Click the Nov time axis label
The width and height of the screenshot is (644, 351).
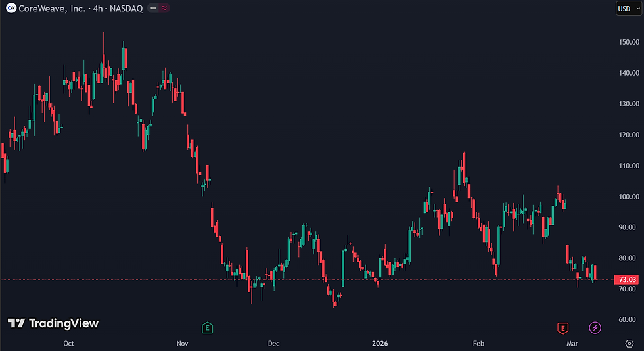(183, 344)
